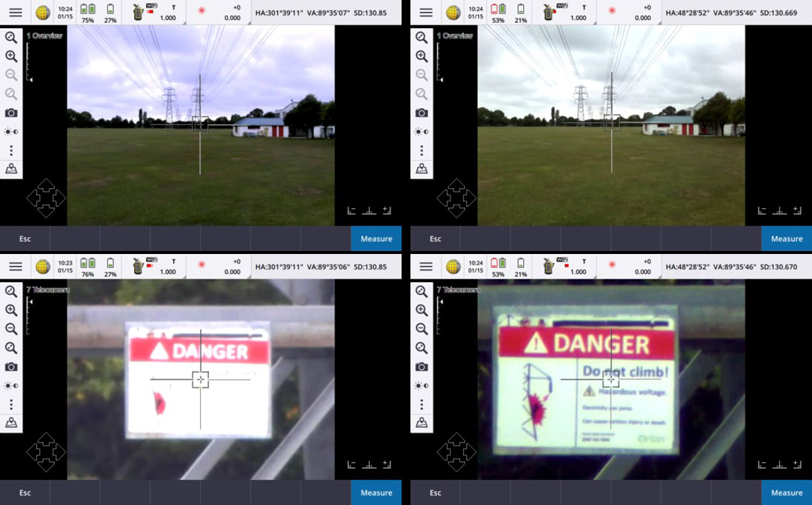Open brightness settings icon, bottom-left Telecamera screen
Viewport: 812px width, 505px height.
click(x=11, y=386)
